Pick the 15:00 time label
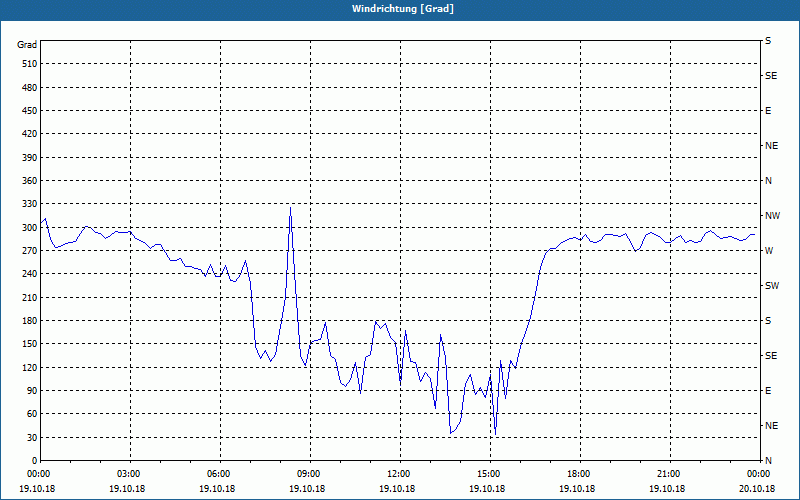The image size is (800, 500). point(490,473)
